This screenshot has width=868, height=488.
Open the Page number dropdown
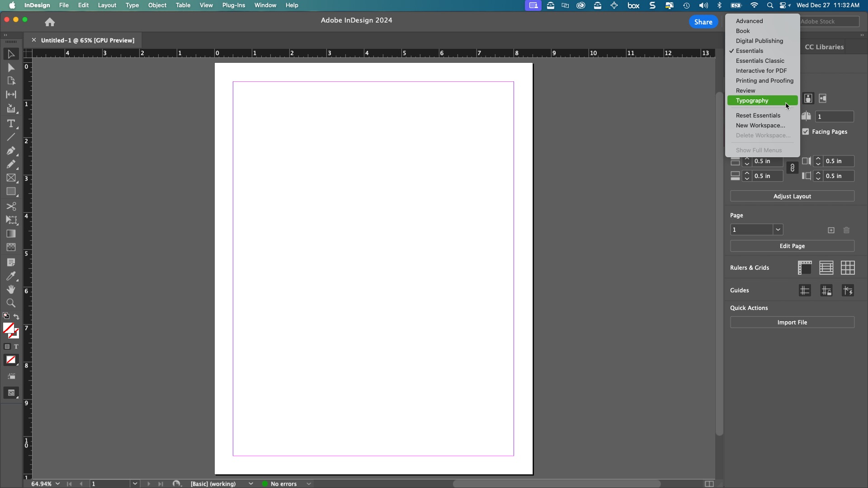778,230
